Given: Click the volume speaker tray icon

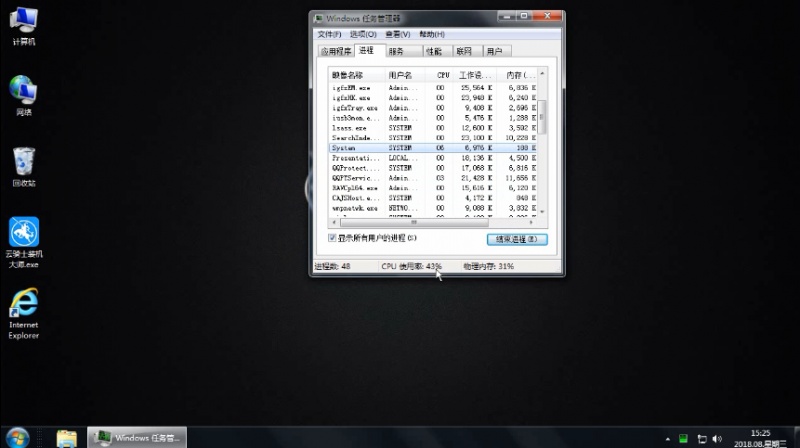Looking at the screenshot, I should 717,438.
